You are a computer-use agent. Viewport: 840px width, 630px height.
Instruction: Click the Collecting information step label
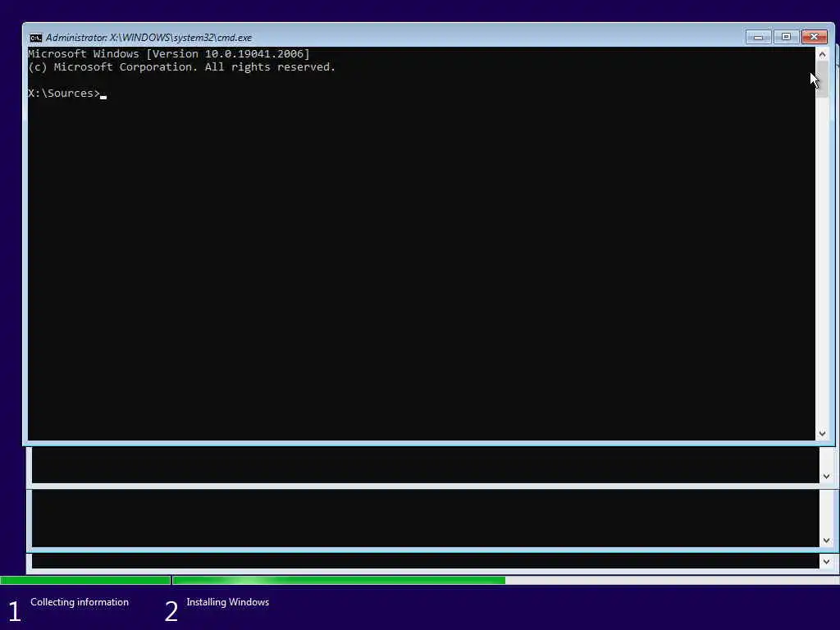pyautogui.click(x=80, y=602)
